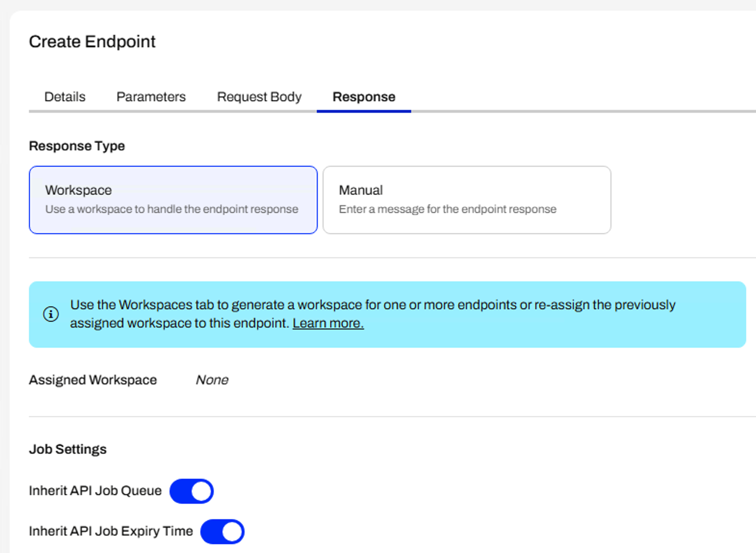756x553 pixels.
Task: Click the Assigned Workspace None value
Action: [x=212, y=380]
